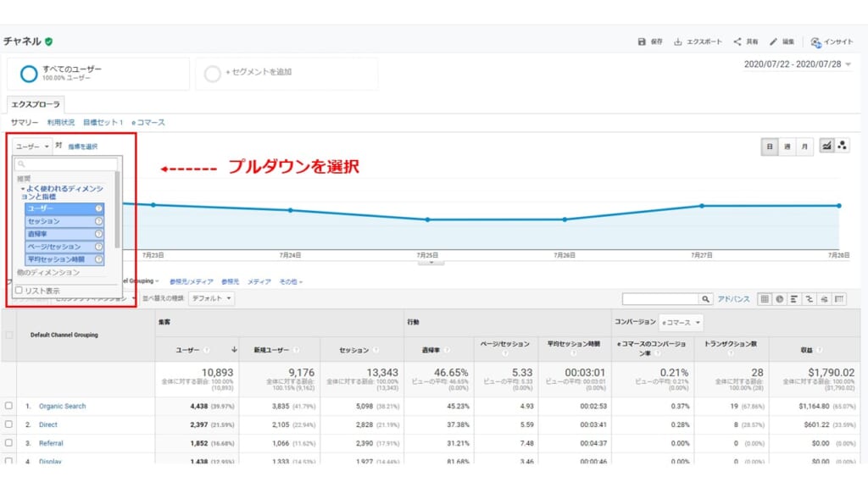The width and height of the screenshot is (868, 488).
Task: Open the デフォルト sort type dropdown
Action: (211, 298)
